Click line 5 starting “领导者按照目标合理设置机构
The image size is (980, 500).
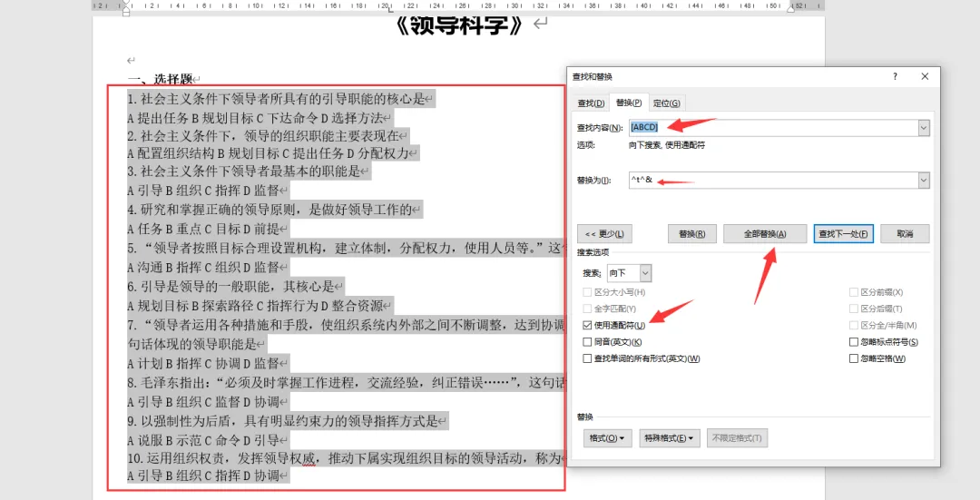[x=345, y=248]
